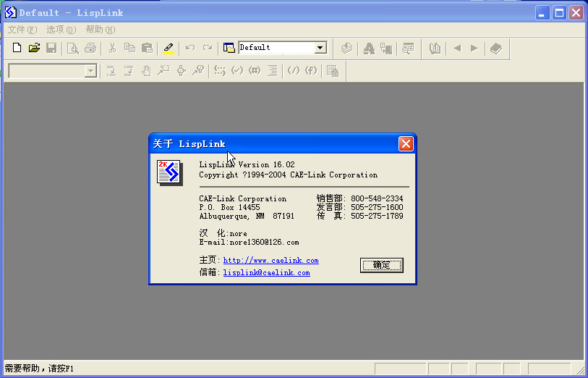Click the clipboard paste icon
Screen dimensions: 588x378
147,48
